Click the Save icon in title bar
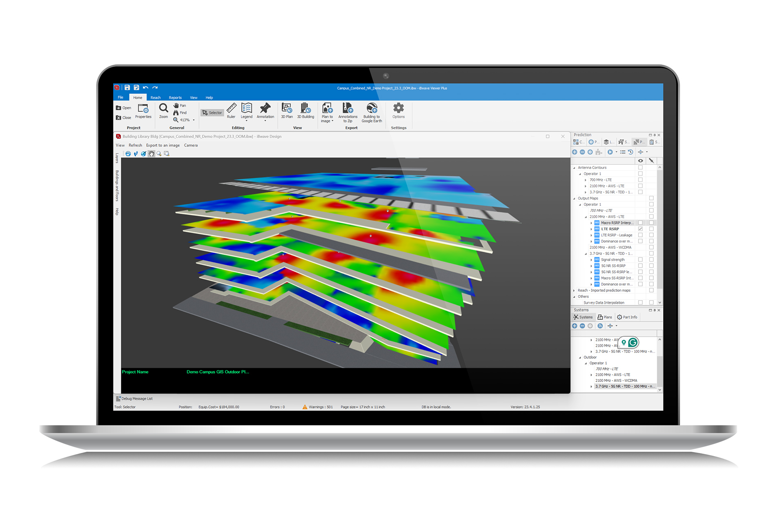The image size is (784, 532). tap(127, 88)
